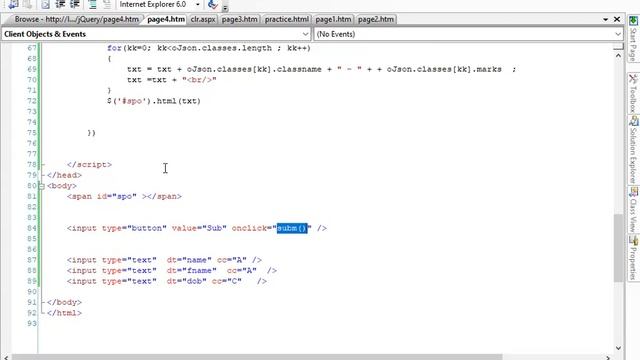This screenshot has width=640, height=360.
Task: Open the active files list dropdown arrow
Action: point(605,19)
